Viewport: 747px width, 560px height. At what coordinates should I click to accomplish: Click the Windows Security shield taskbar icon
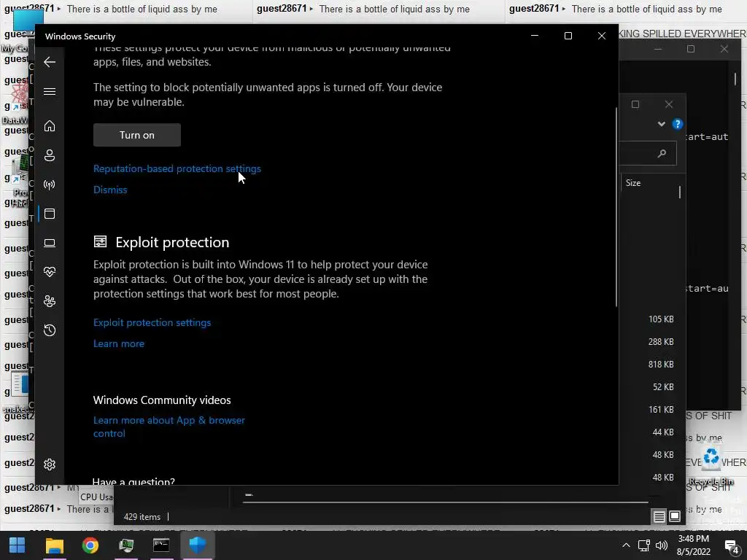197,545
